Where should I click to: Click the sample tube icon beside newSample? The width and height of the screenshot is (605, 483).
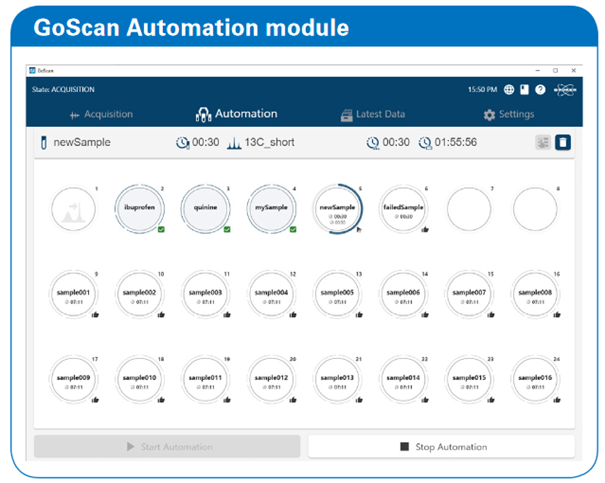pos(44,142)
